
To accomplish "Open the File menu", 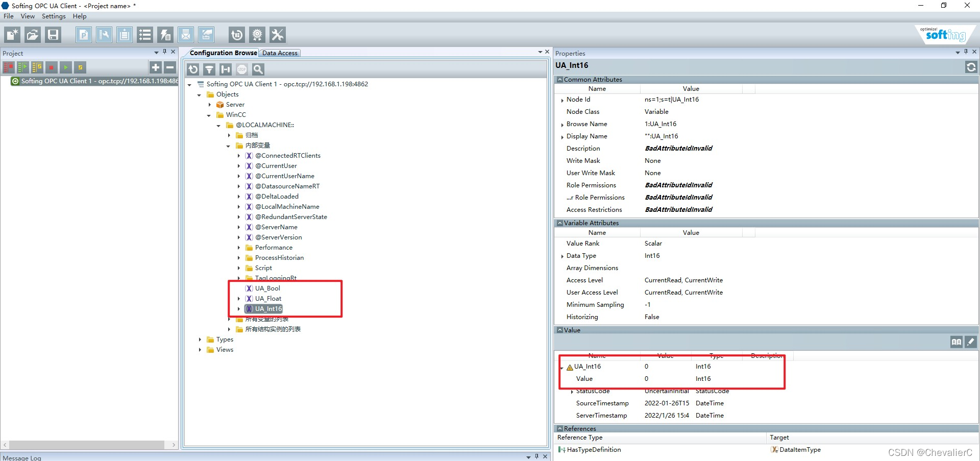I will pyautogui.click(x=9, y=16).
